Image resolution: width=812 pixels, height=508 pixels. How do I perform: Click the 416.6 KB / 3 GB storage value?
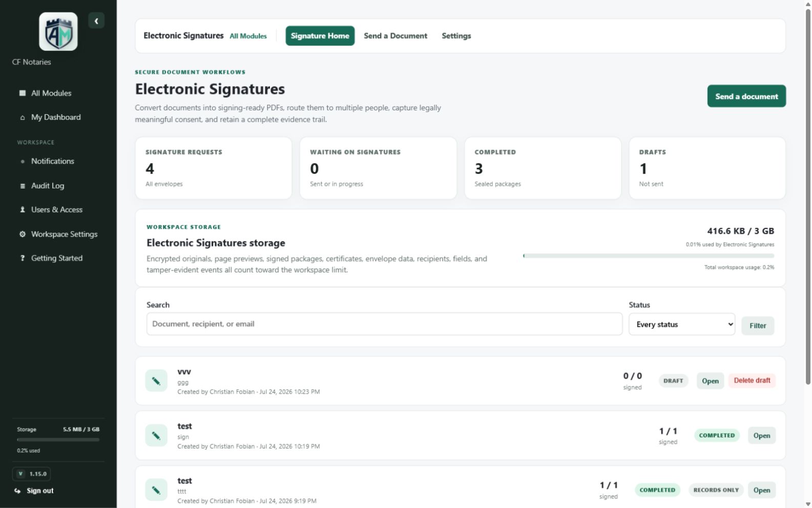(x=741, y=231)
